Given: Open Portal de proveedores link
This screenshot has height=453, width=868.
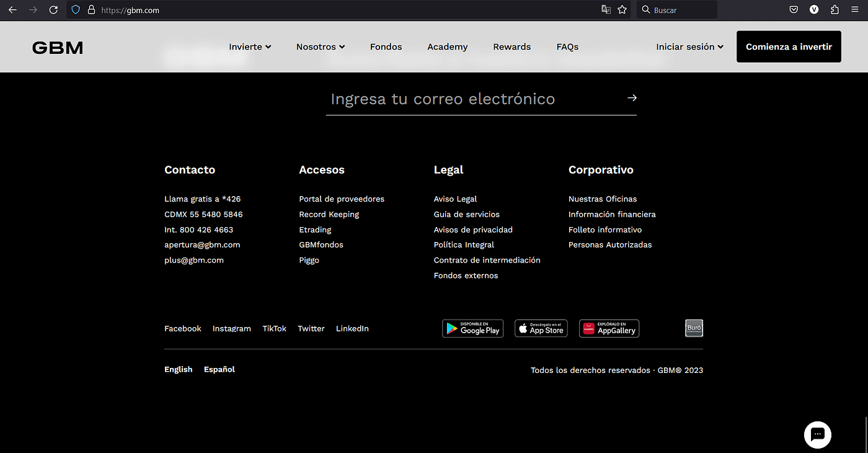Looking at the screenshot, I should [342, 199].
